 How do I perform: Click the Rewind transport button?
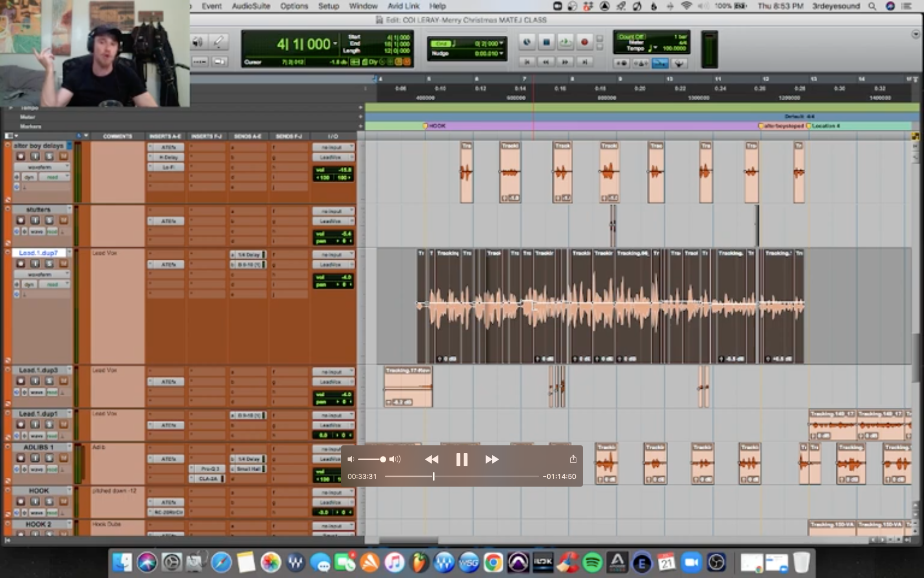tap(546, 62)
